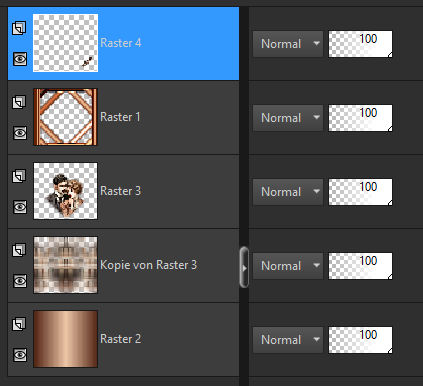Toggle visibility of Raster 1 layer
This screenshot has height=386, width=423.
click(20, 133)
